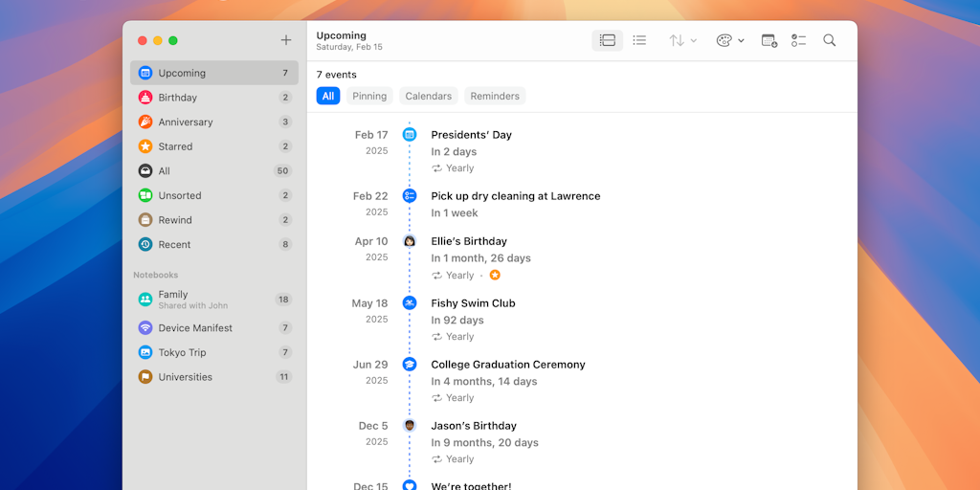Click the Family notebook count badge 18

(x=283, y=300)
